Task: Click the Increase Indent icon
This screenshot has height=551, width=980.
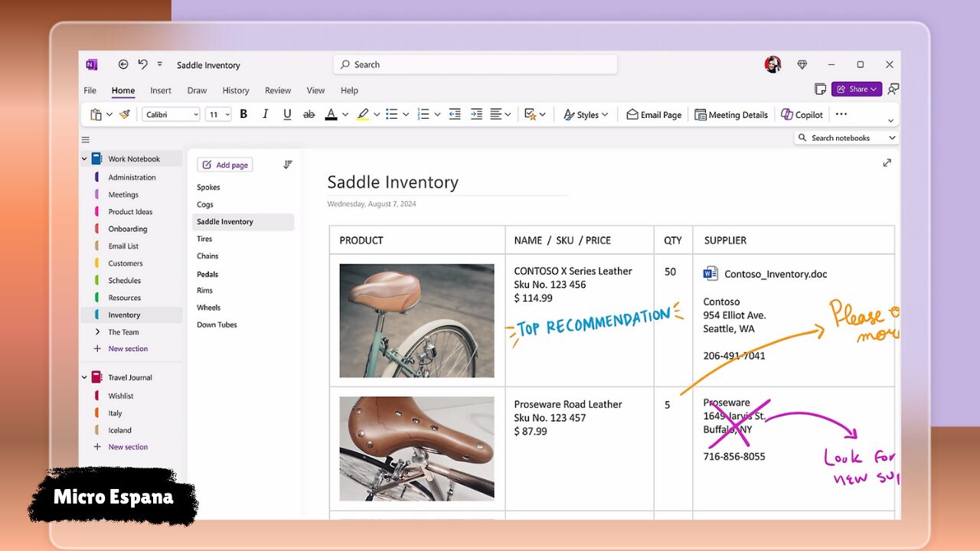Action: pyautogui.click(x=476, y=114)
